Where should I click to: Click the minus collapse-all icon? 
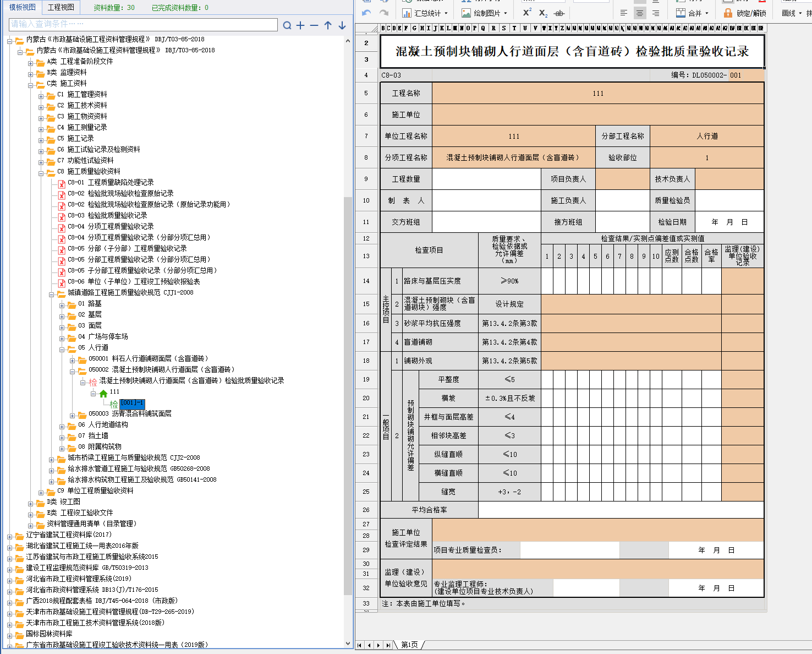314,25
